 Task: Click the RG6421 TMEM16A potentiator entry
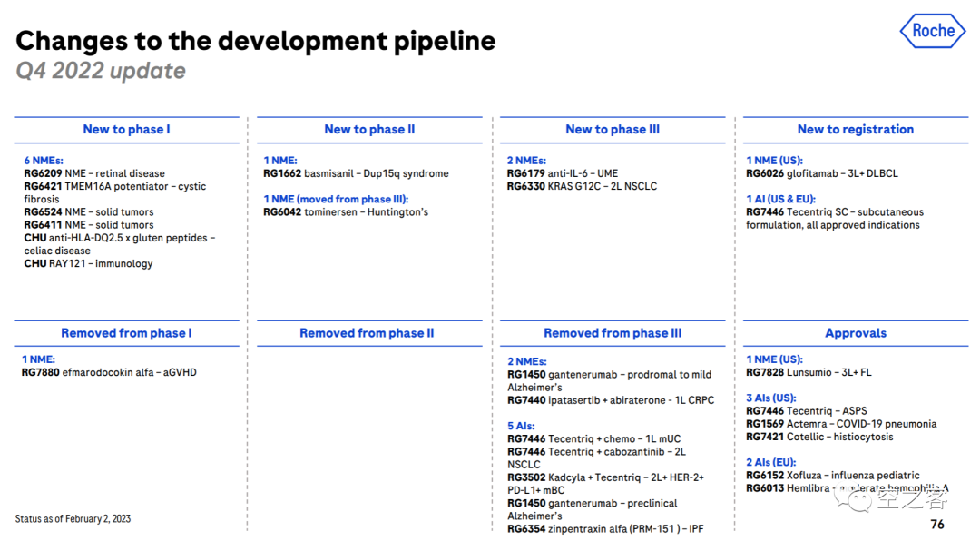coord(115,192)
